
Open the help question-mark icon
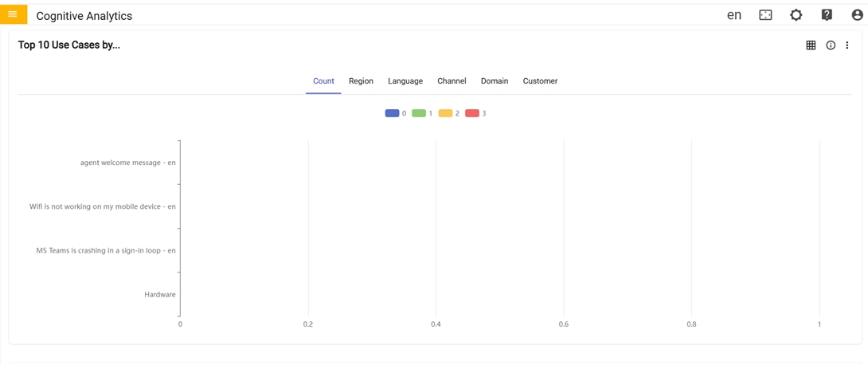[x=827, y=15]
